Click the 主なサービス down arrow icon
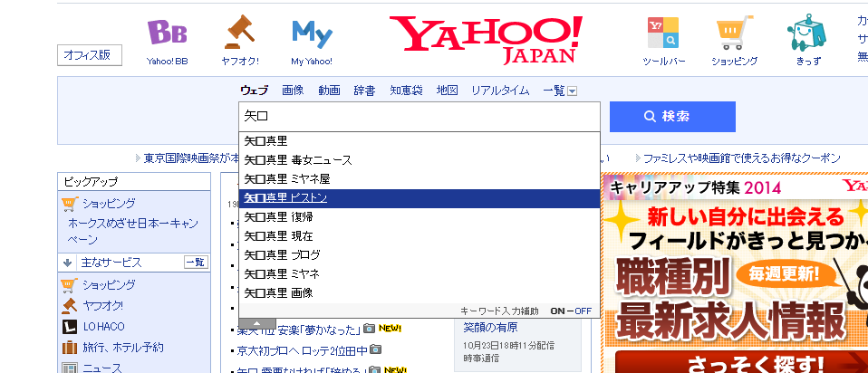Screen dimensions: 868x373 pyautogui.click(x=68, y=263)
